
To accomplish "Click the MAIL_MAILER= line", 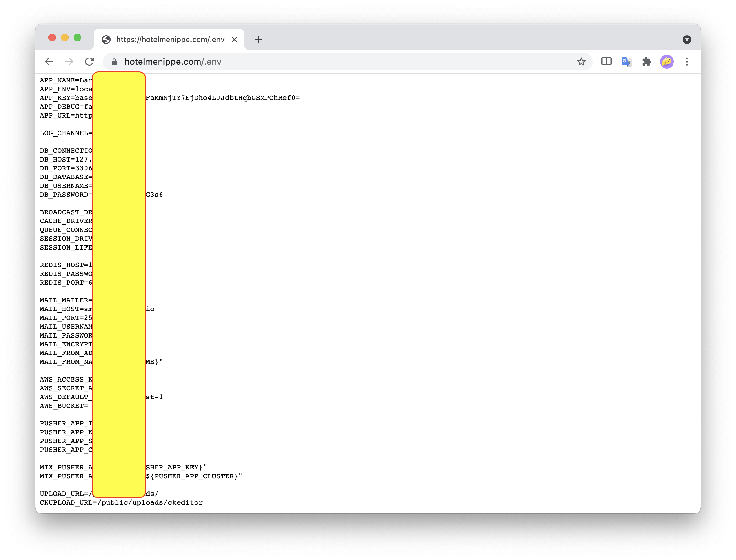I will 66,300.
